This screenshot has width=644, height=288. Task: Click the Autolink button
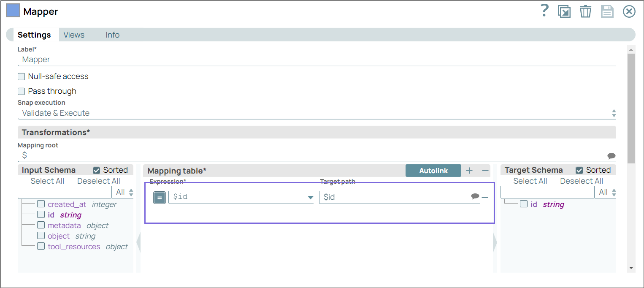tap(433, 171)
